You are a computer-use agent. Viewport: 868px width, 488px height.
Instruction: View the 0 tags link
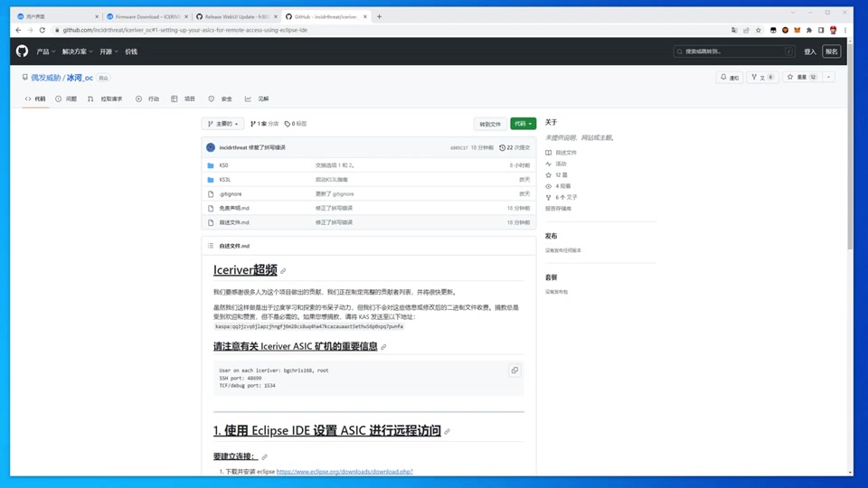[296, 124]
